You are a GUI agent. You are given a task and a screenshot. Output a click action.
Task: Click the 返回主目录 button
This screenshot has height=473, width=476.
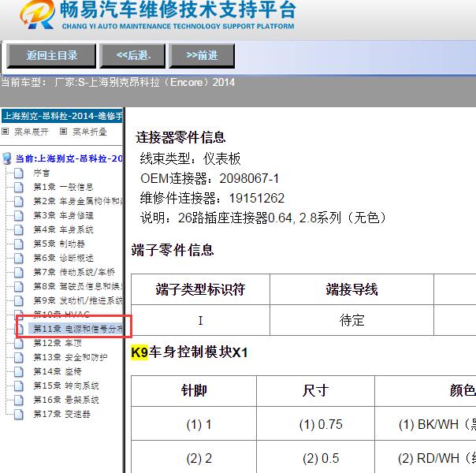(51, 55)
